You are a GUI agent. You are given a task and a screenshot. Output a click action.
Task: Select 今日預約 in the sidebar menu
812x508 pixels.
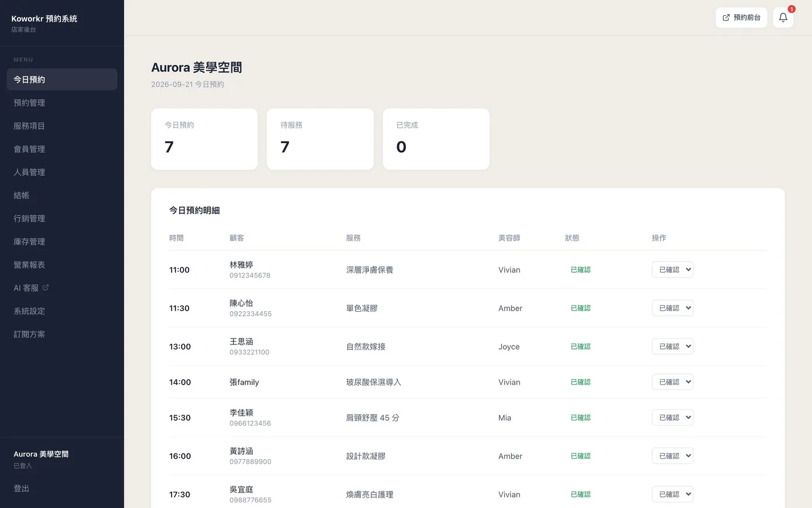pyautogui.click(x=62, y=80)
